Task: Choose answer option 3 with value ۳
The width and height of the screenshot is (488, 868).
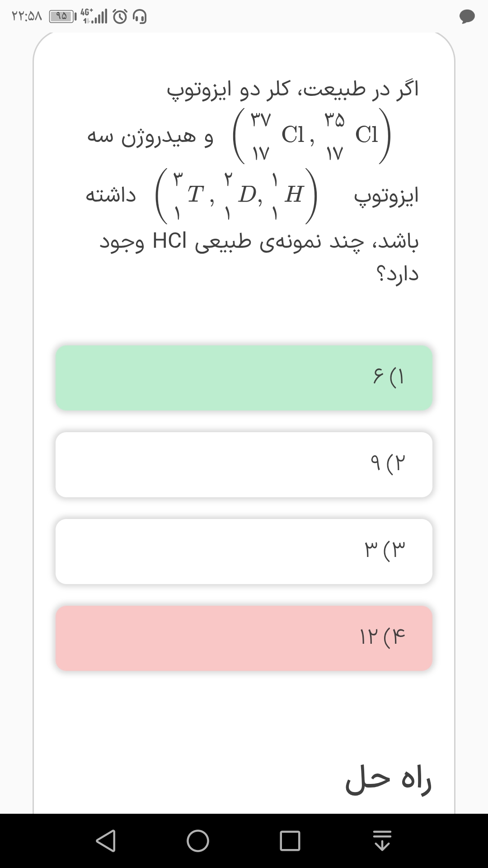Action: click(x=244, y=552)
